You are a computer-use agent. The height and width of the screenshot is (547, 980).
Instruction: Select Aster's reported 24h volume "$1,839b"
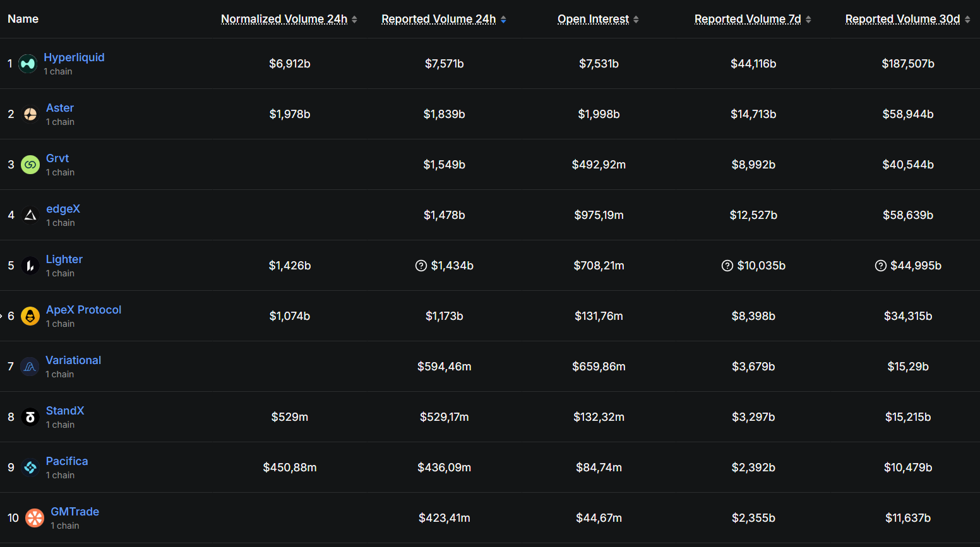pos(445,114)
